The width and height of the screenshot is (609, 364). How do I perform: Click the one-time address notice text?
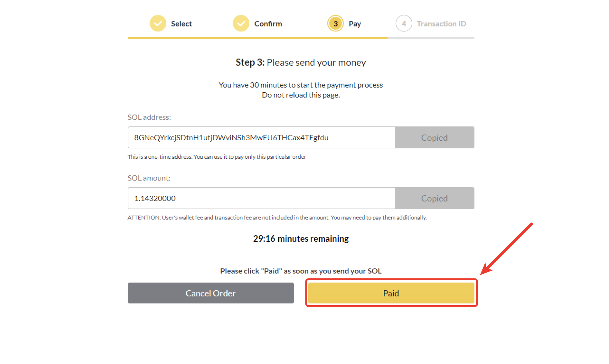[217, 157]
